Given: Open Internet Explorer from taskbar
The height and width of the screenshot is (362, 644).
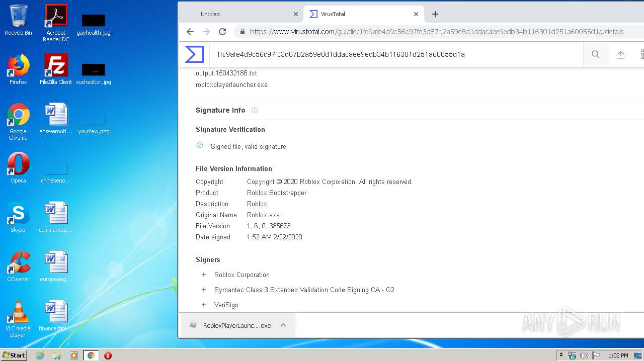Looking at the screenshot, I should coord(40,355).
